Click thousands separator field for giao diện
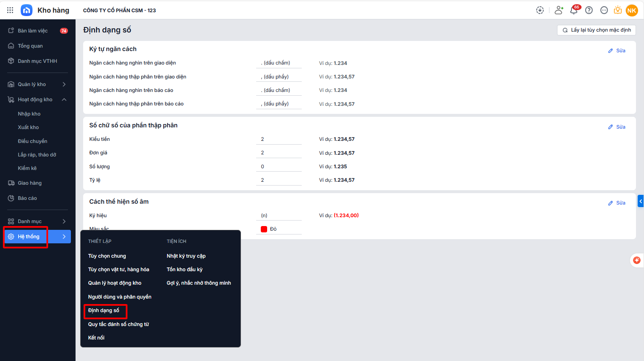644x361 pixels. click(279, 63)
